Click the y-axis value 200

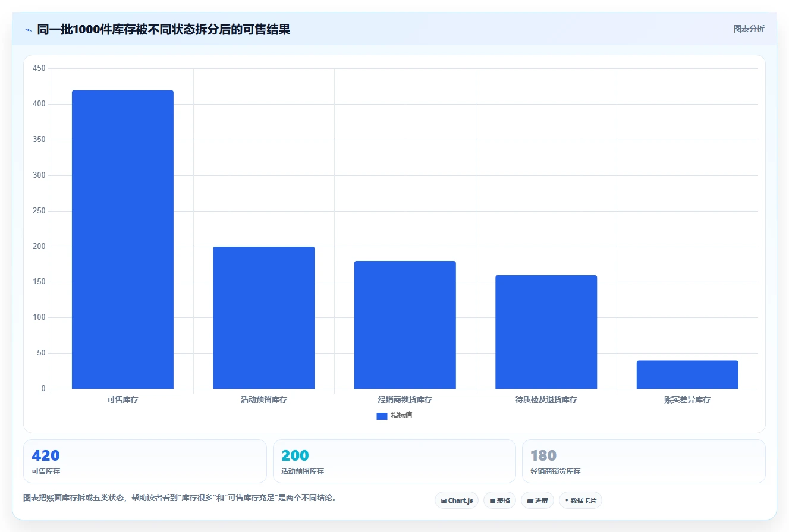[x=39, y=247]
